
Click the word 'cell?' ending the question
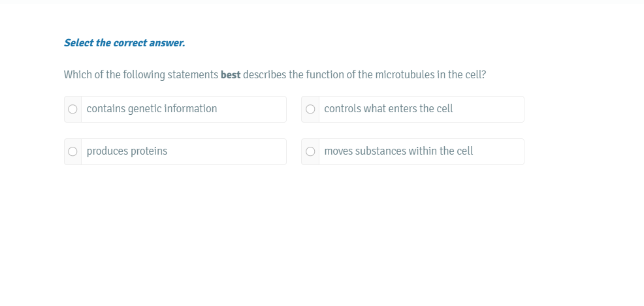coord(475,75)
